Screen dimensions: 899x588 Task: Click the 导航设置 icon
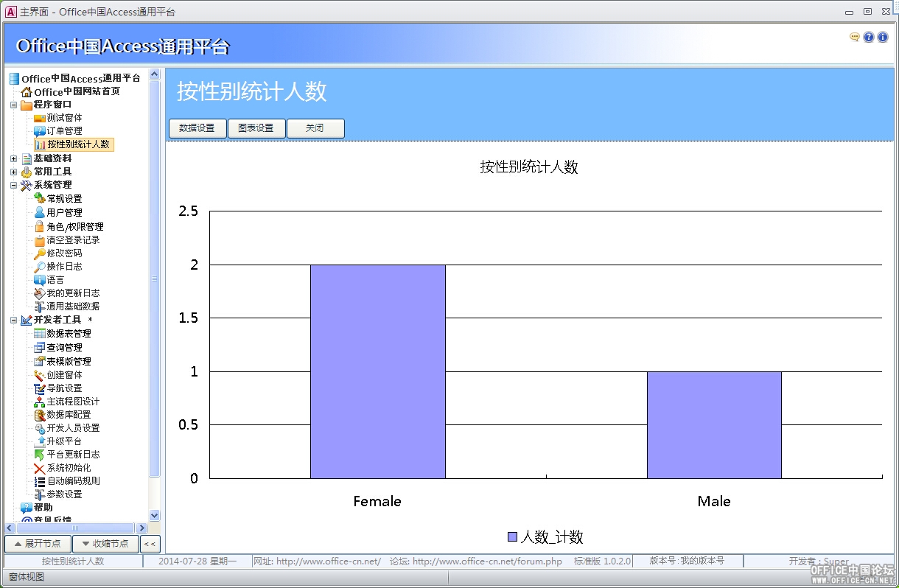coord(40,388)
